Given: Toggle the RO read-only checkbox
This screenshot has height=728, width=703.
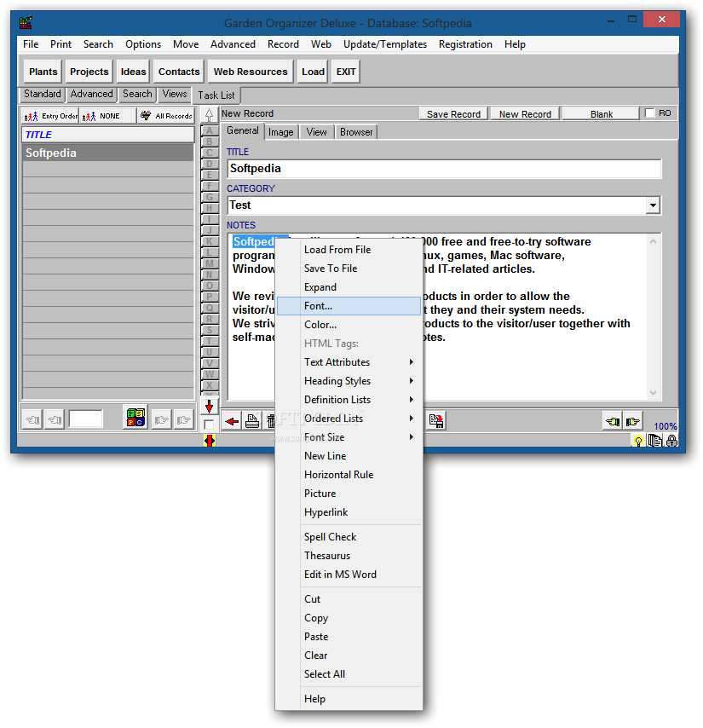Looking at the screenshot, I should pyautogui.click(x=649, y=113).
